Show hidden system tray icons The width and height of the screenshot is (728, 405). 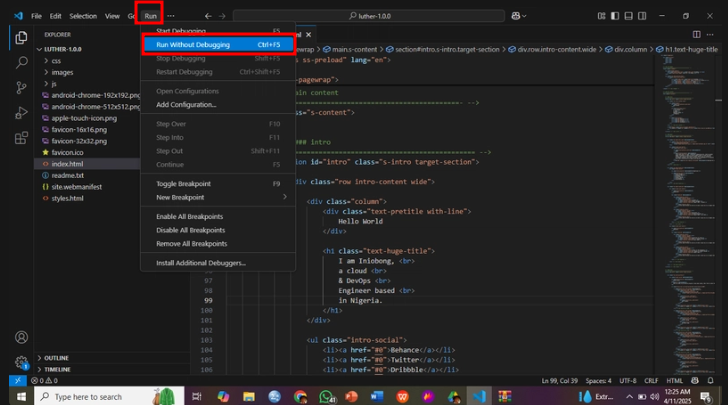pos(629,397)
